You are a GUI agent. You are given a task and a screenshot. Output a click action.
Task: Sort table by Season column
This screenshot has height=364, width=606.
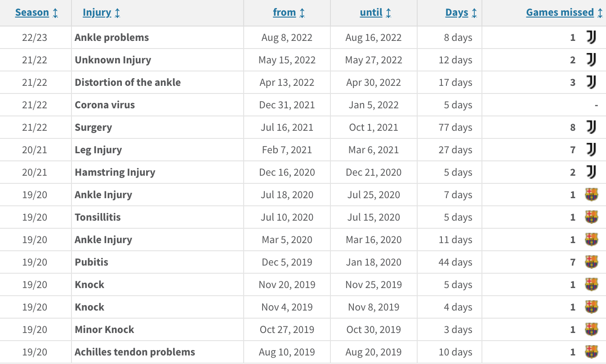pos(32,13)
